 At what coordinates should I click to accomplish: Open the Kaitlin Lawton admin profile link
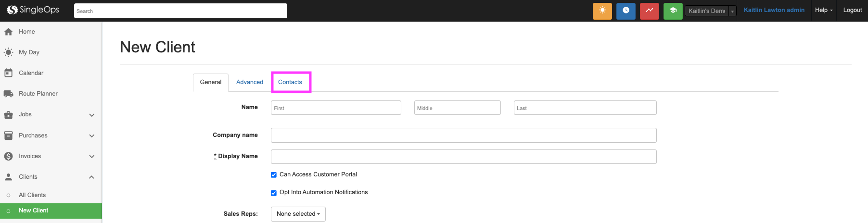tap(774, 10)
